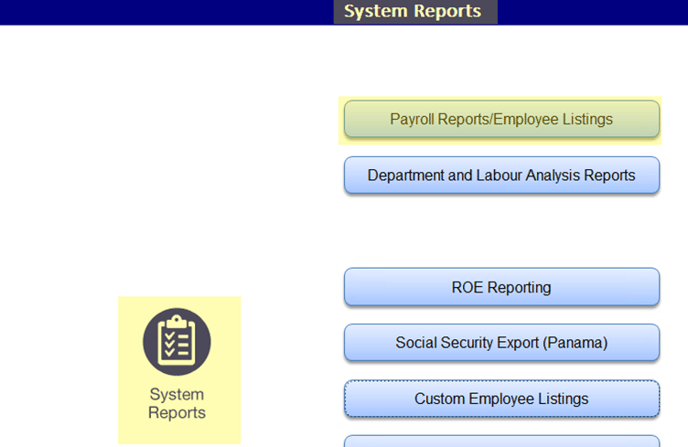Open ROE Reporting
This screenshot has width=688, height=447.
(x=501, y=287)
